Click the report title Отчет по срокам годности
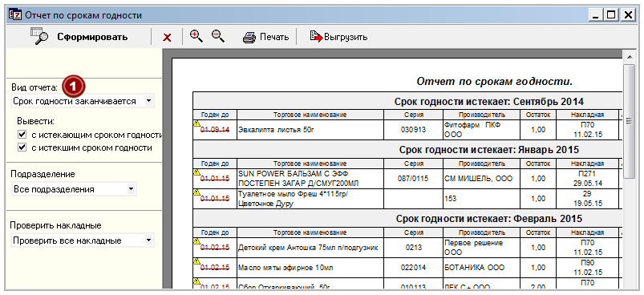 [x=495, y=81]
